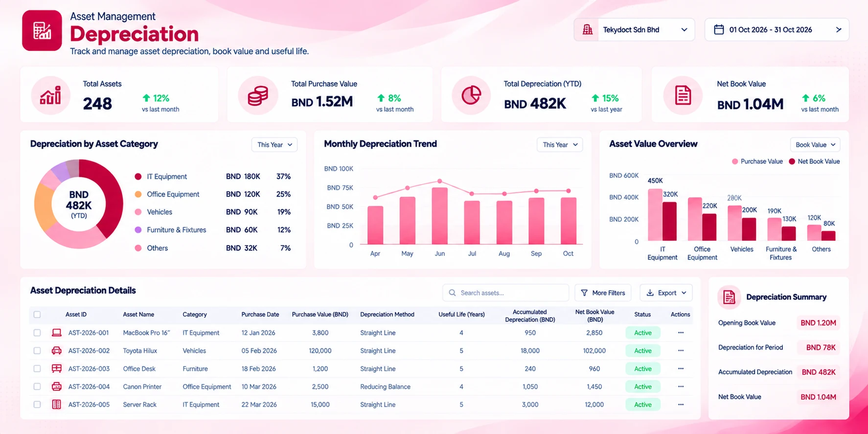
Task: Check the box for AST-2026-002
Action: pyautogui.click(x=37, y=351)
